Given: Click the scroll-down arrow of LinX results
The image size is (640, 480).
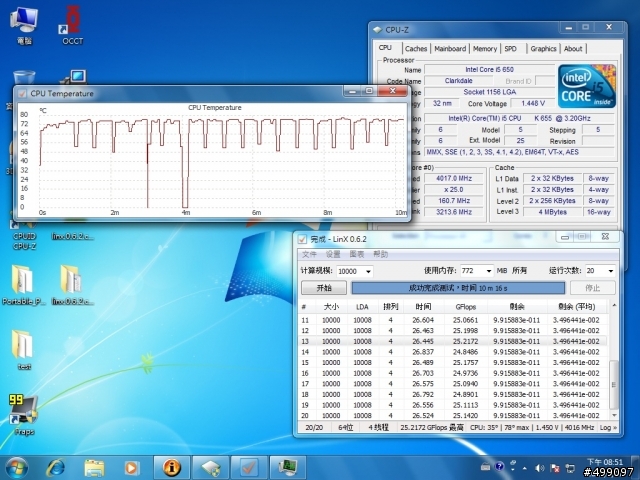Looking at the screenshot, I should [x=614, y=415].
